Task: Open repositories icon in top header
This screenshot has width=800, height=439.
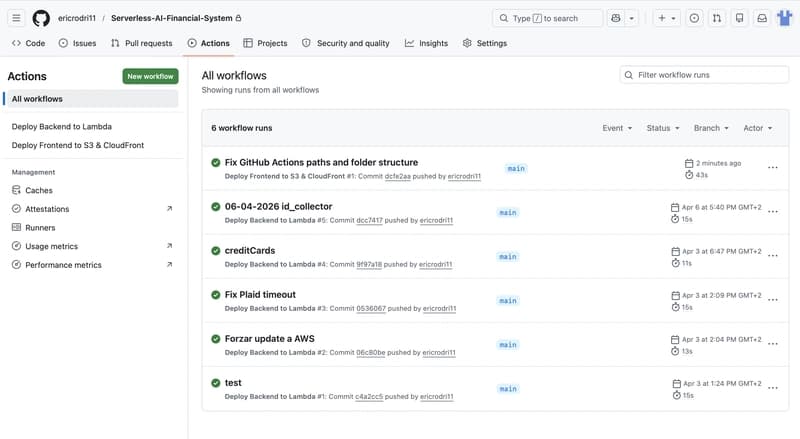Action: [x=739, y=18]
